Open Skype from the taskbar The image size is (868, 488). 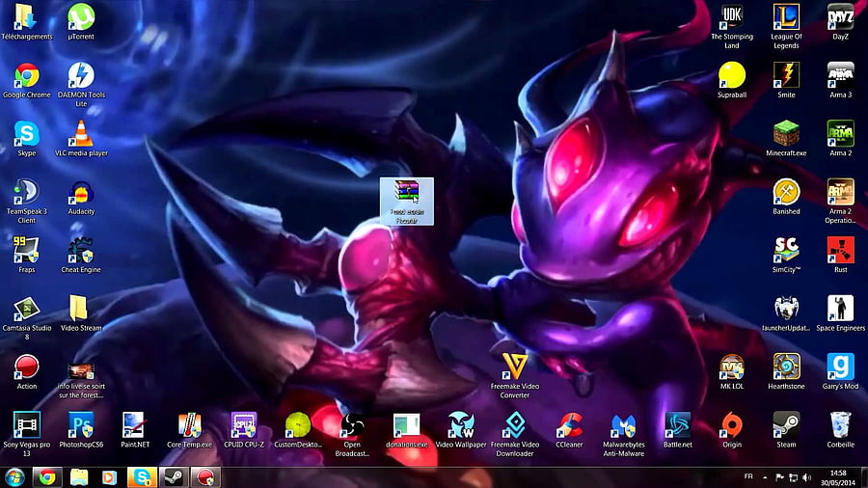click(142, 477)
